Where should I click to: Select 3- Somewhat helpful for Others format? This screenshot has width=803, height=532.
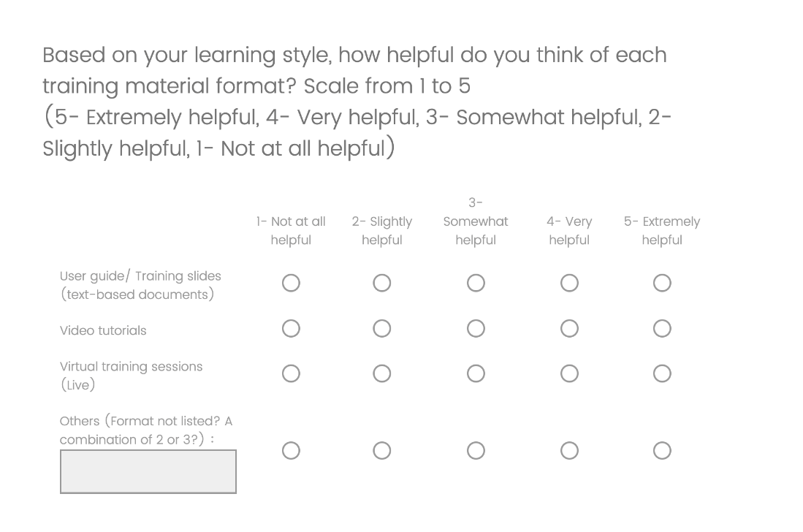(476, 451)
